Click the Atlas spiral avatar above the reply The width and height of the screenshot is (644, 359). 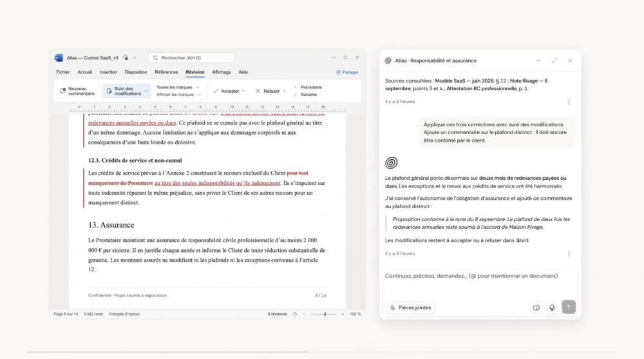pos(392,163)
